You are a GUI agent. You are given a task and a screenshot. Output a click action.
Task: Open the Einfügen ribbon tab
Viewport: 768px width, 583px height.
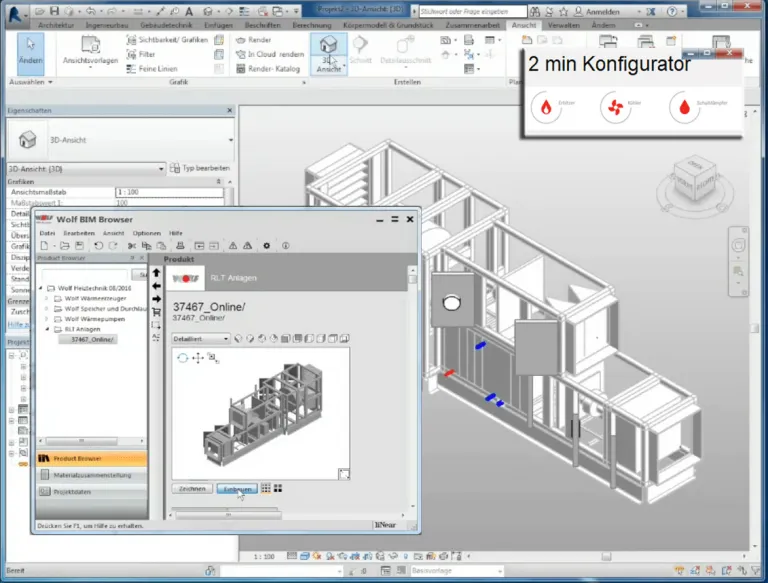218,25
